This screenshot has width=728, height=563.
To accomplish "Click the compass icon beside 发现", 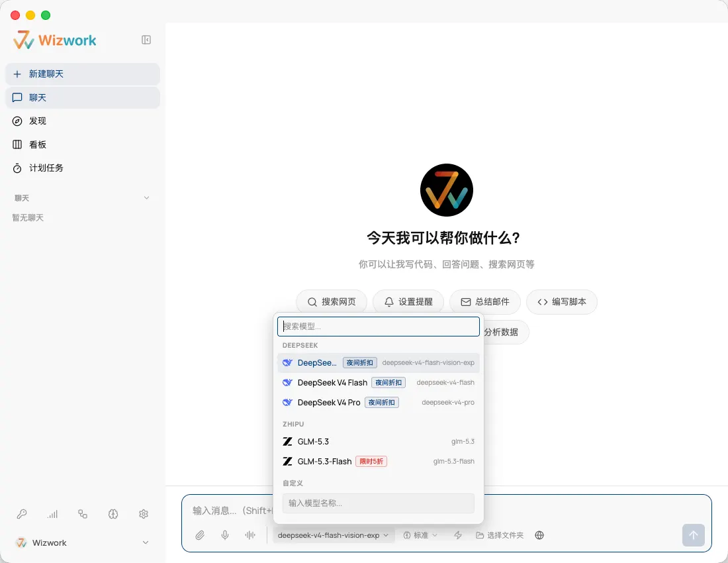I will (x=17, y=121).
